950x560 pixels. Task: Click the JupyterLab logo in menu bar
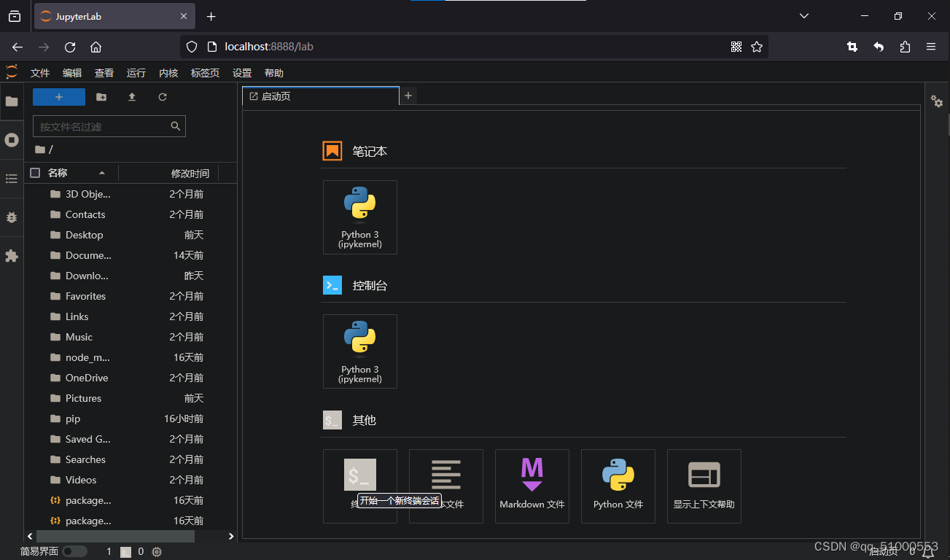tap(12, 72)
